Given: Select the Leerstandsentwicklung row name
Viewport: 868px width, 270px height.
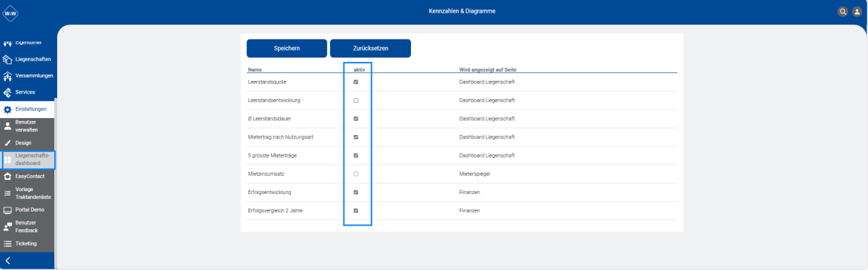Looking at the screenshot, I should pyautogui.click(x=274, y=101).
